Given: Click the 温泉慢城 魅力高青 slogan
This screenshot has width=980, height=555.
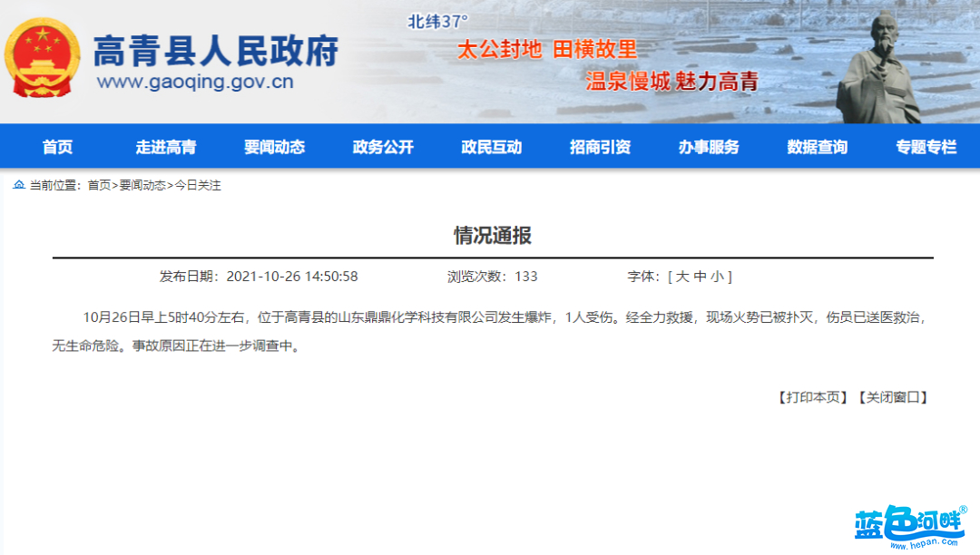Looking at the screenshot, I should 671,81.
